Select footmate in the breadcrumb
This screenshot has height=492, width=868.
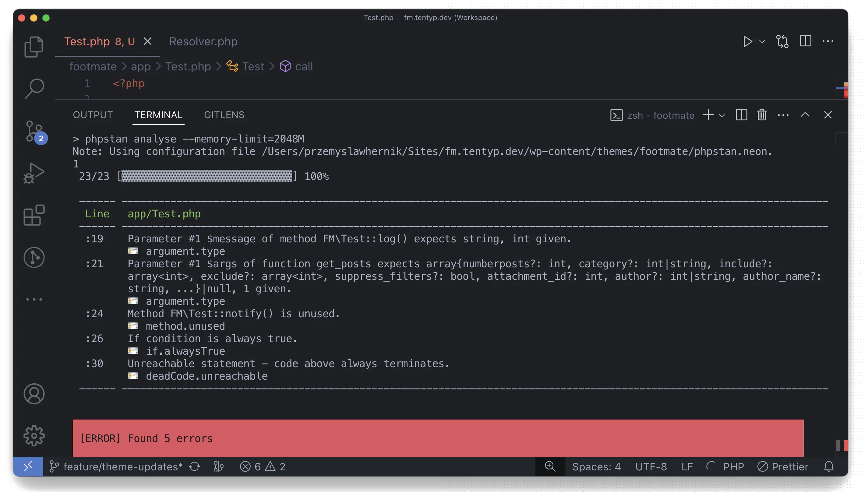[x=93, y=66]
